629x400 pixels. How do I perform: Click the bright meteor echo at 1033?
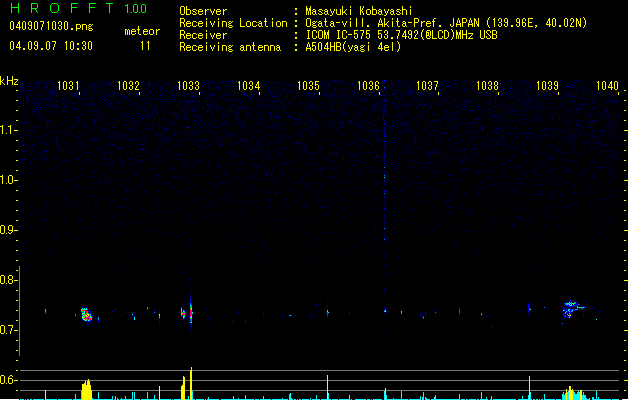(191, 313)
